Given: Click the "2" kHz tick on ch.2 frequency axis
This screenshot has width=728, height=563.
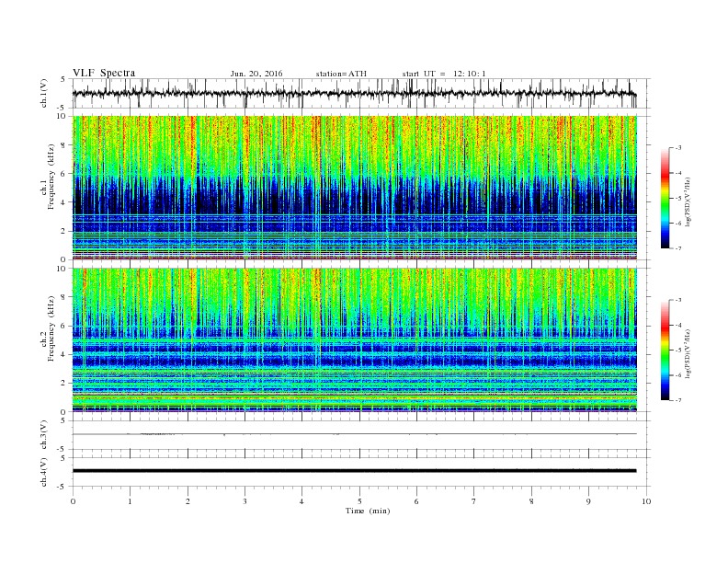Looking at the screenshot, I should pos(64,384).
